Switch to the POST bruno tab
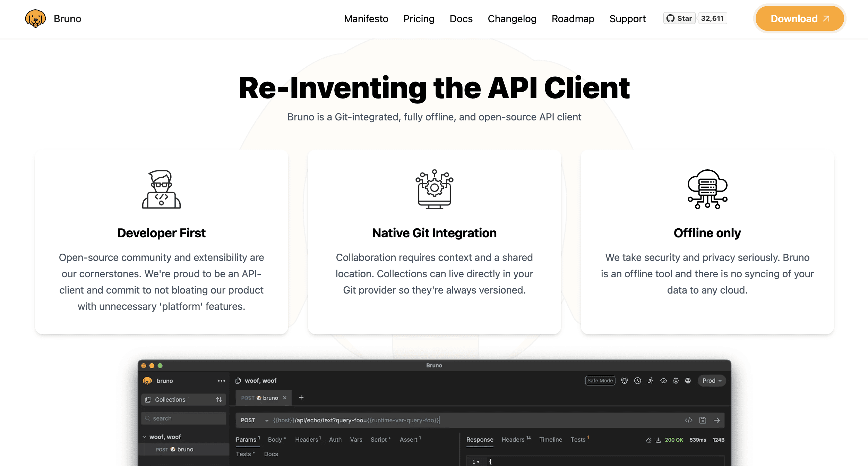The width and height of the screenshot is (868, 466). coord(264,398)
